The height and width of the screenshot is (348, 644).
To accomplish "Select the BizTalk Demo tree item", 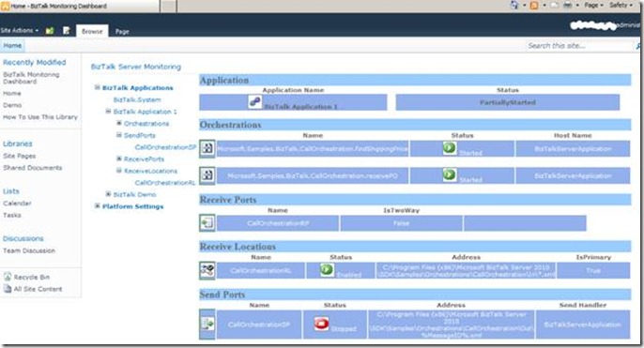I will (134, 194).
